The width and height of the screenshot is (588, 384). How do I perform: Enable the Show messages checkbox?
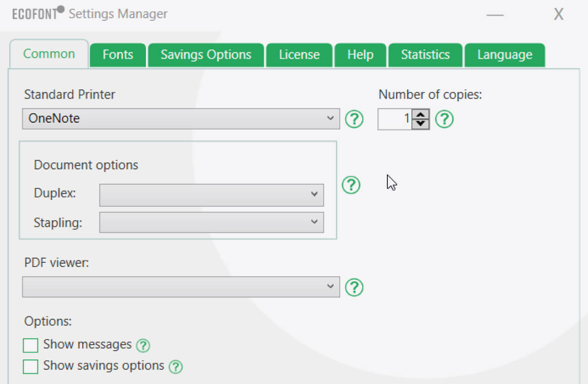[x=31, y=345]
